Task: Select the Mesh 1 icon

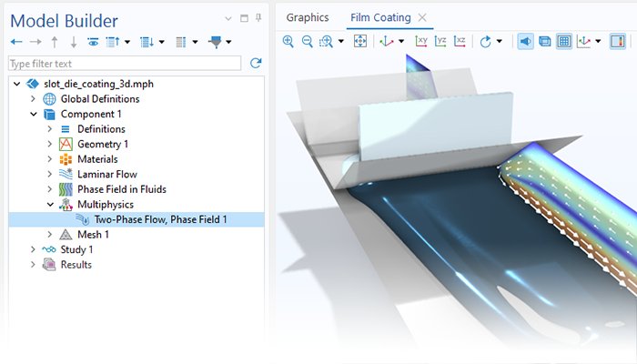Action: 66,235
